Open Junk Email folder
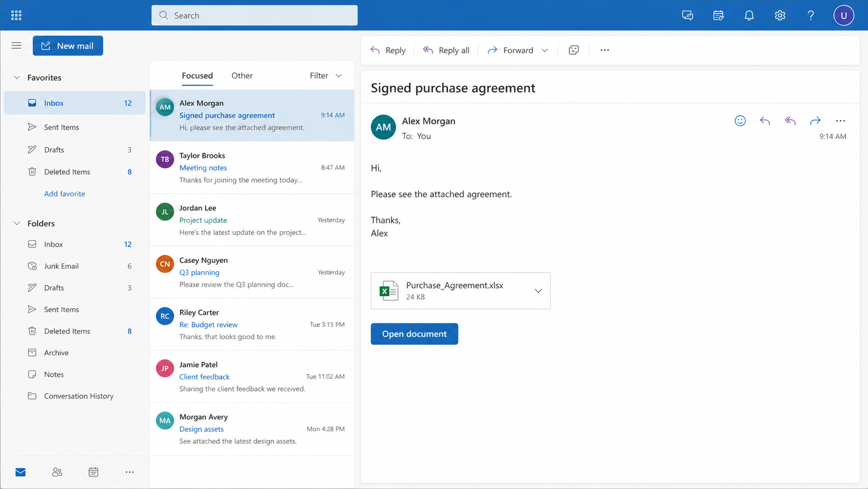This screenshot has width=868, height=489. (75, 266)
